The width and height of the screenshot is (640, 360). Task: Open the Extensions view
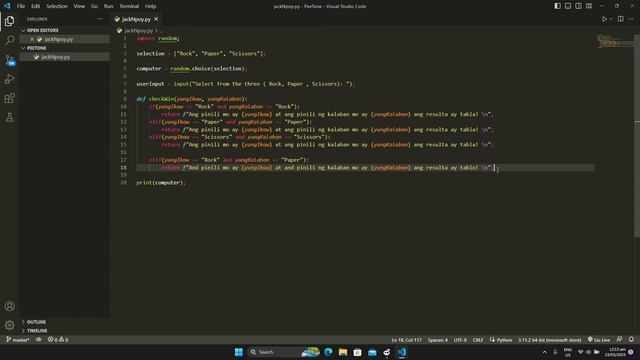9,98
